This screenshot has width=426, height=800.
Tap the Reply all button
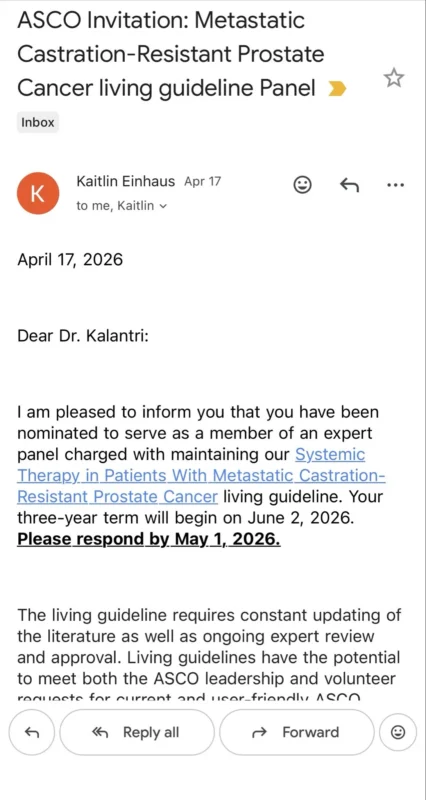137,732
